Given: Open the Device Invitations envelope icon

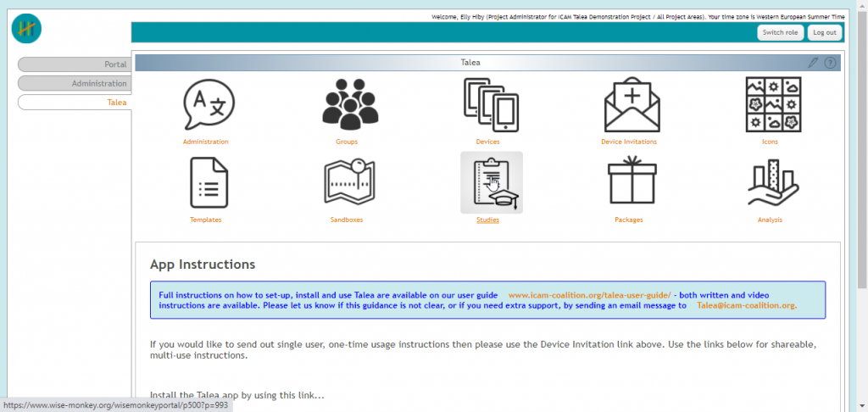Looking at the screenshot, I should 632,104.
